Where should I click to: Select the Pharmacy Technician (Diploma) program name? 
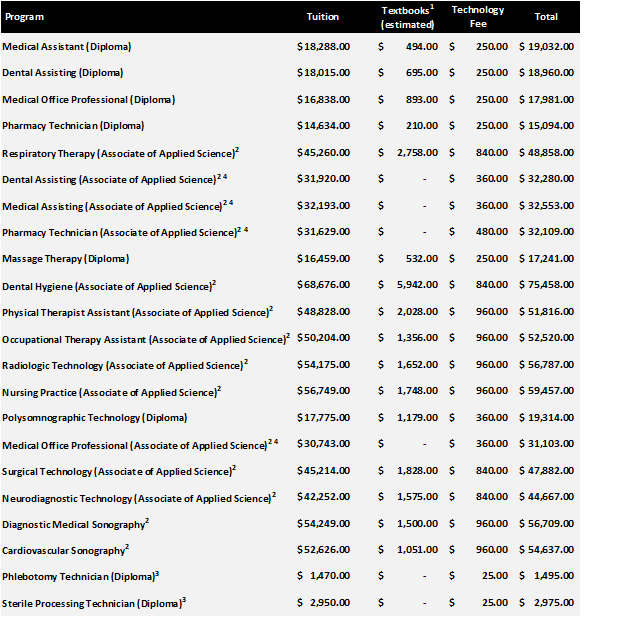click(73, 126)
